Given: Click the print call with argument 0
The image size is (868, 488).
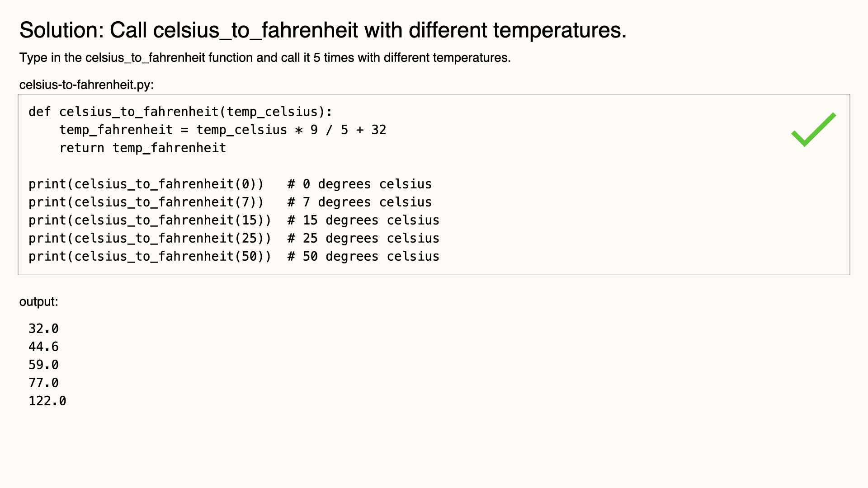Looking at the screenshot, I should pos(146,184).
